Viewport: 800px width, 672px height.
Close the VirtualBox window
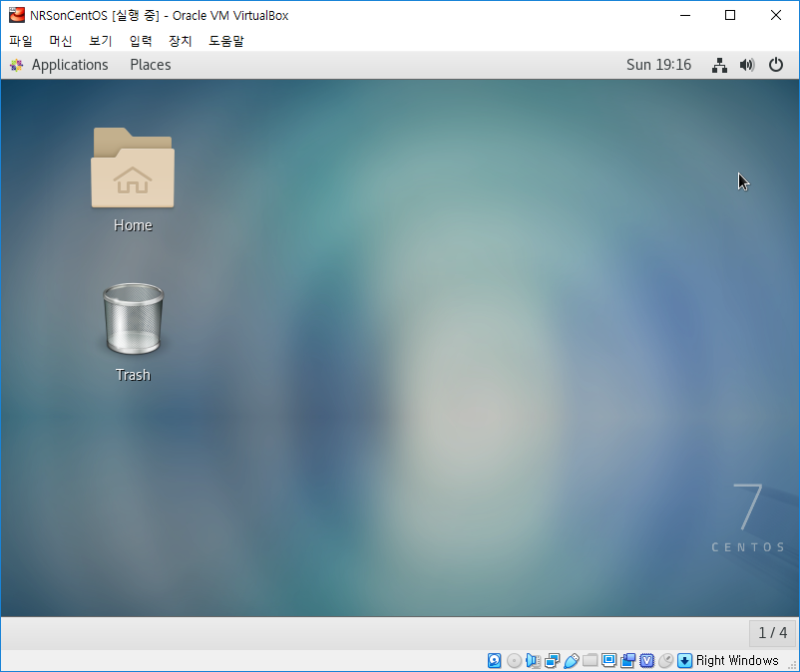(775, 15)
